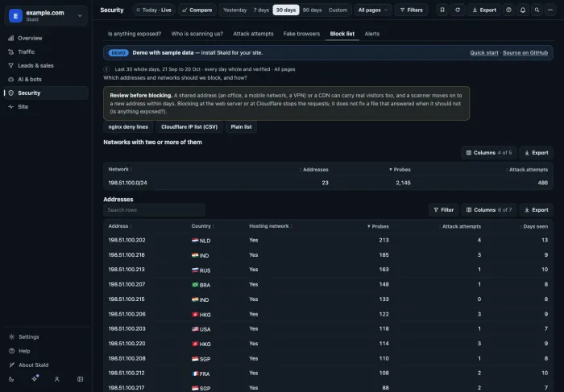
Task: Expand the example.com site switcher chevron
Action: [x=80, y=15]
